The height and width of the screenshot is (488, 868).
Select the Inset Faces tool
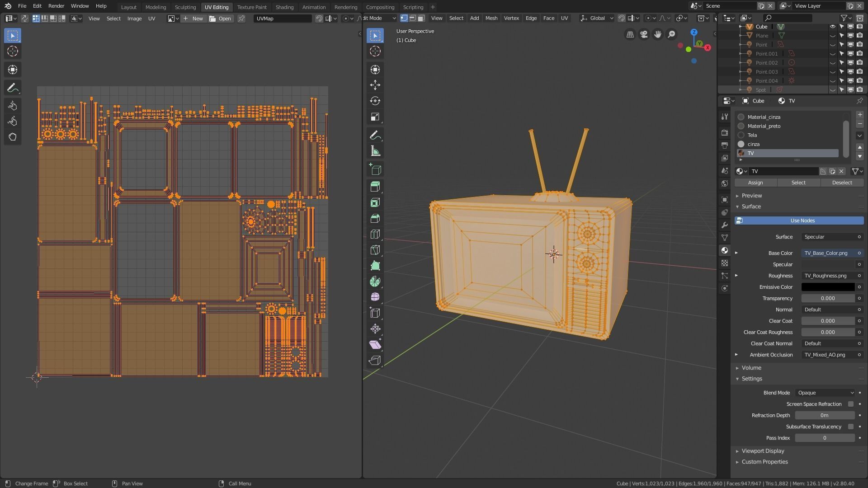tap(375, 203)
